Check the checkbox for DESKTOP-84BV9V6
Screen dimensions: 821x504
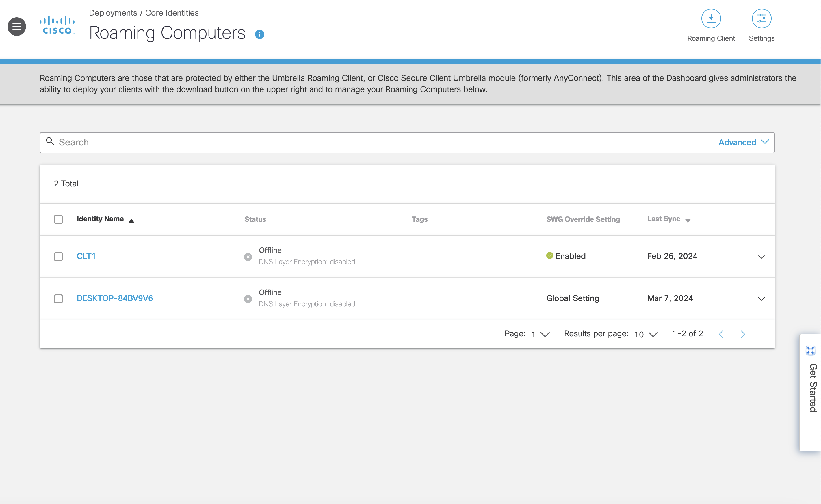click(58, 299)
